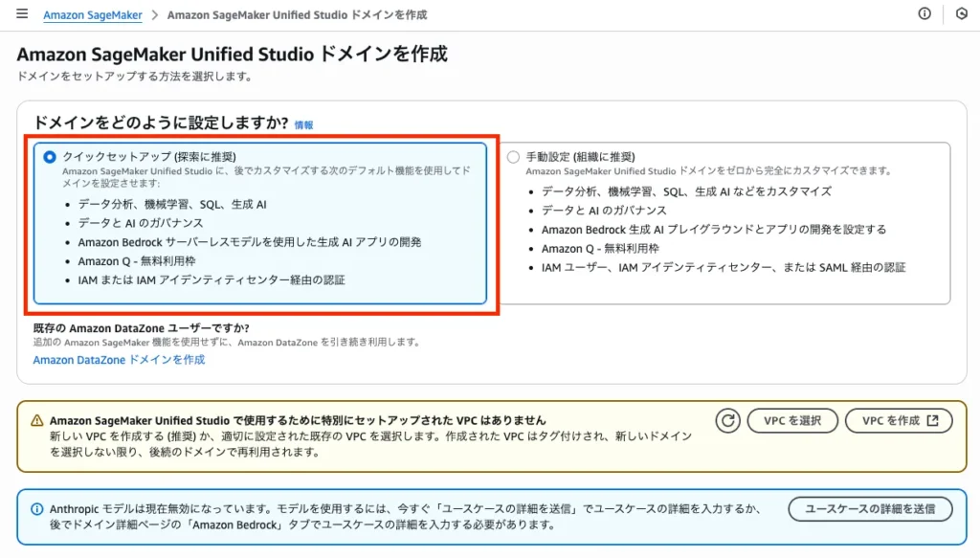Click the hexagon icon in top-right corner

tap(961, 14)
